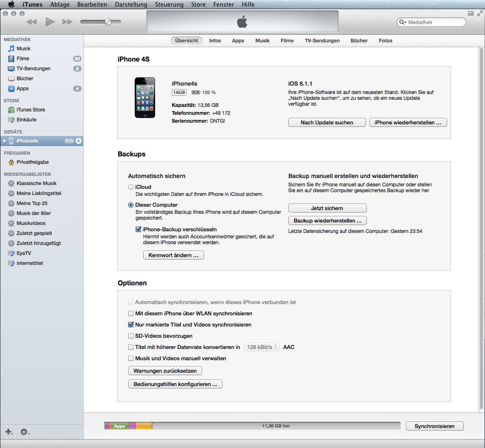Open the Musik tab in device view
This screenshot has height=448, width=485.
[x=262, y=40]
